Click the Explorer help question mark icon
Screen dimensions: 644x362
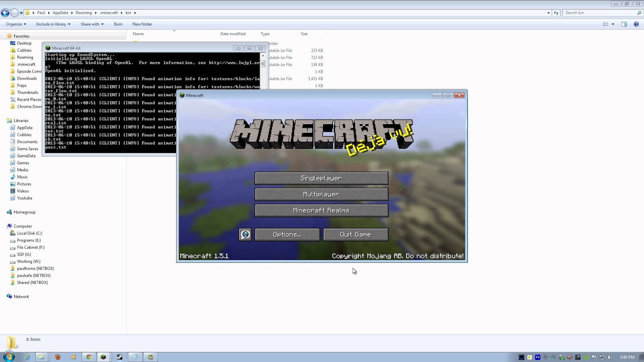click(x=636, y=24)
